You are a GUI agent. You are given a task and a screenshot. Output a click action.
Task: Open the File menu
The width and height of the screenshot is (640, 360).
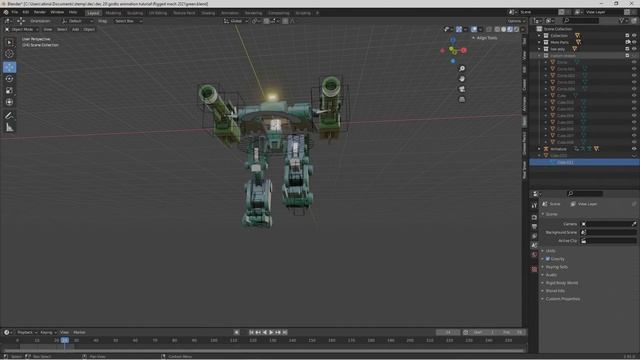[x=15, y=12]
